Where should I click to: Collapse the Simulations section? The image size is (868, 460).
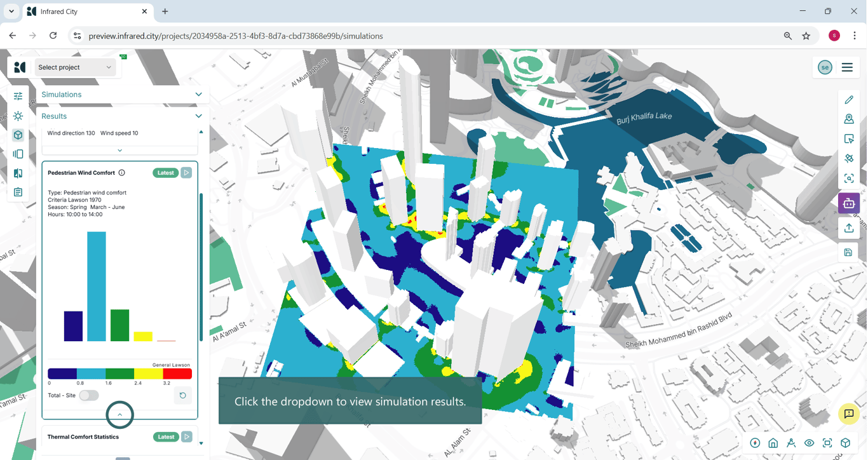click(x=199, y=95)
